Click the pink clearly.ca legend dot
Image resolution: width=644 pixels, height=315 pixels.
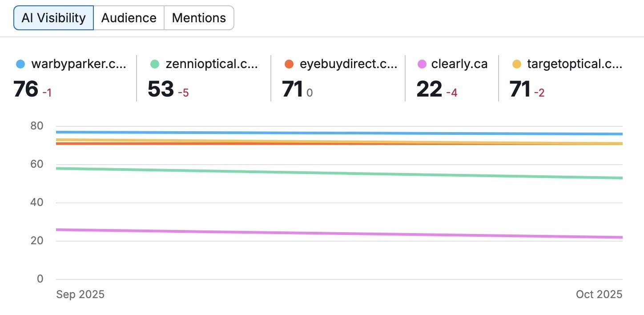422,64
